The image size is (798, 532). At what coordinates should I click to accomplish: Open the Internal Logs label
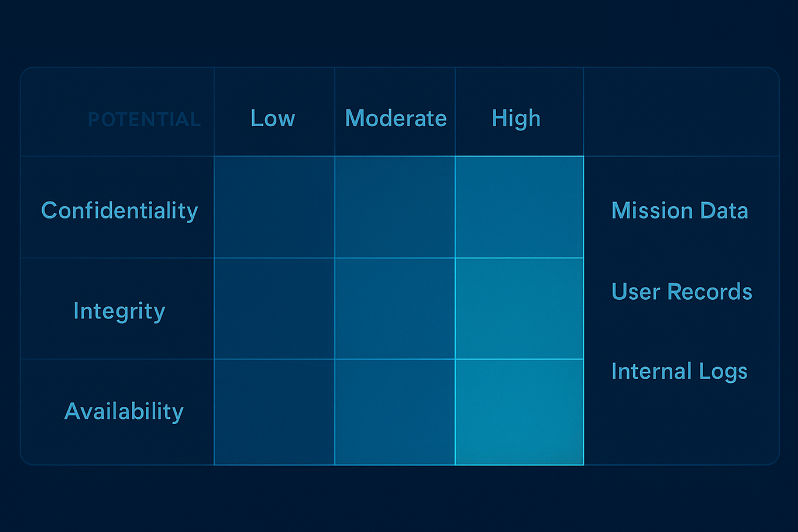[x=679, y=371]
